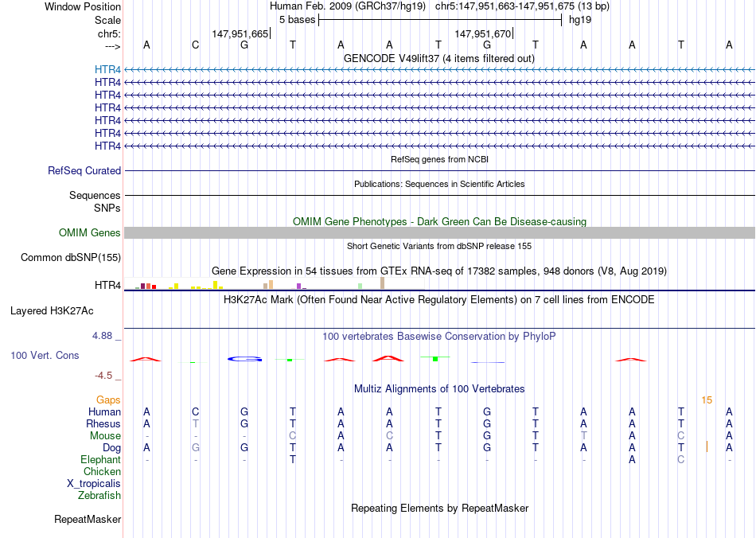The width and height of the screenshot is (756, 538).
Task: Click the faded G in the Dog row
Action: [195, 447]
